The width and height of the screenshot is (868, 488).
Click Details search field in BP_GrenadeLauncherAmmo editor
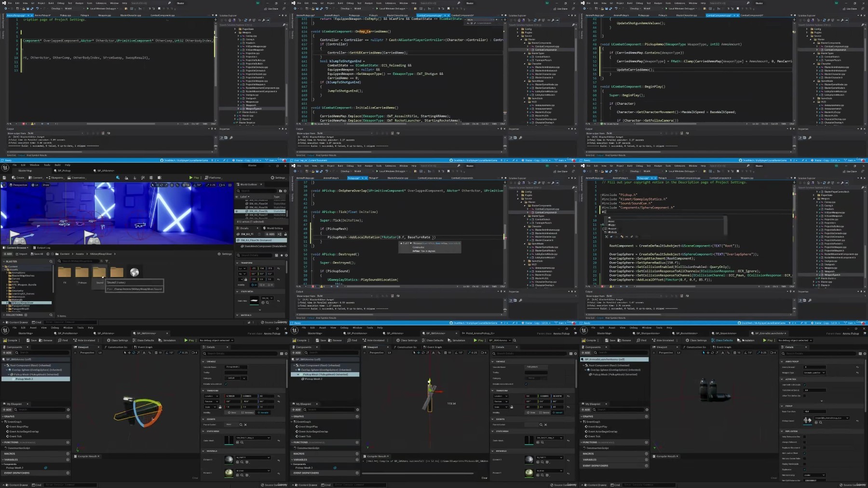(818, 353)
